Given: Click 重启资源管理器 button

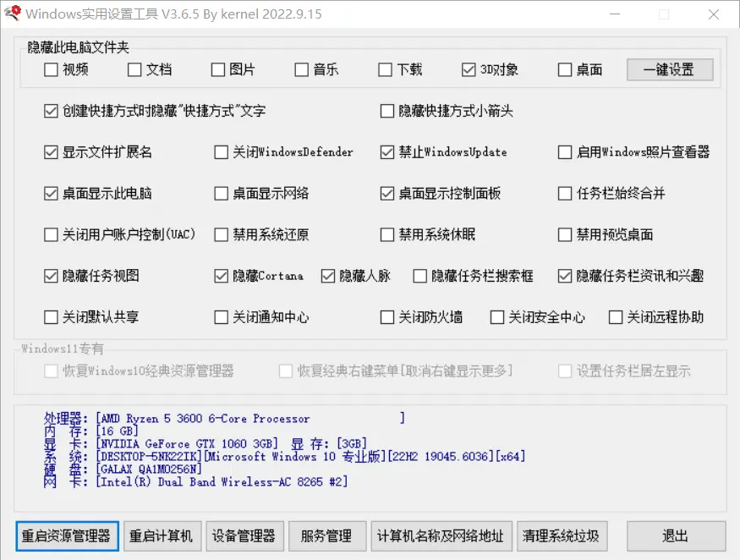Looking at the screenshot, I should [x=67, y=536].
